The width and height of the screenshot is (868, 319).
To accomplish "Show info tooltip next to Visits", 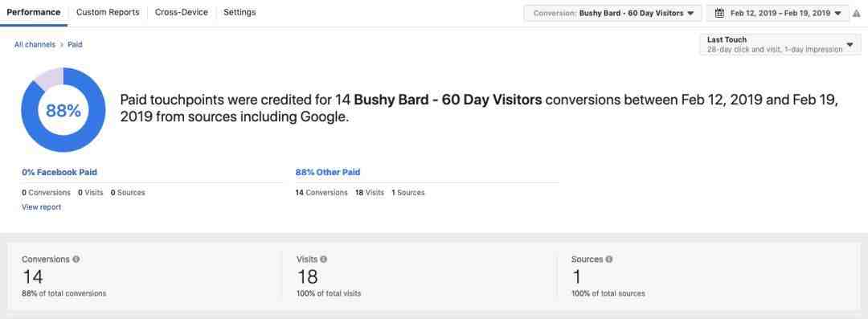I will click(323, 260).
